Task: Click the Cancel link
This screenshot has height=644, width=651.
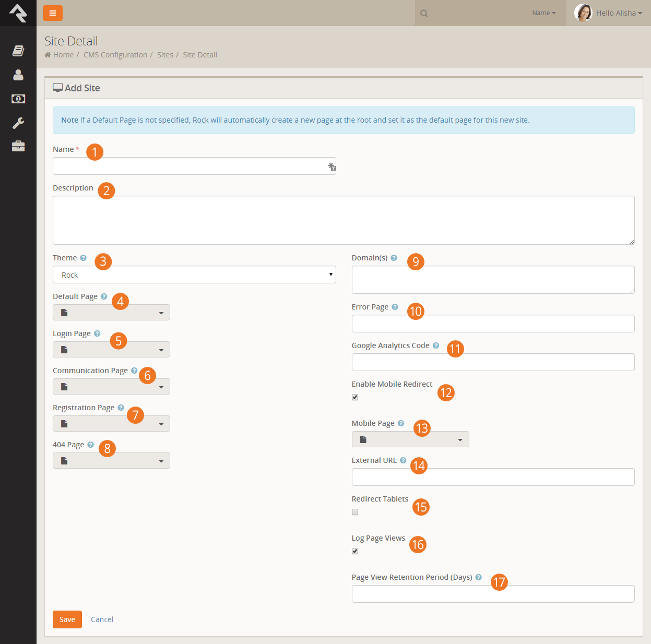Action: point(102,619)
